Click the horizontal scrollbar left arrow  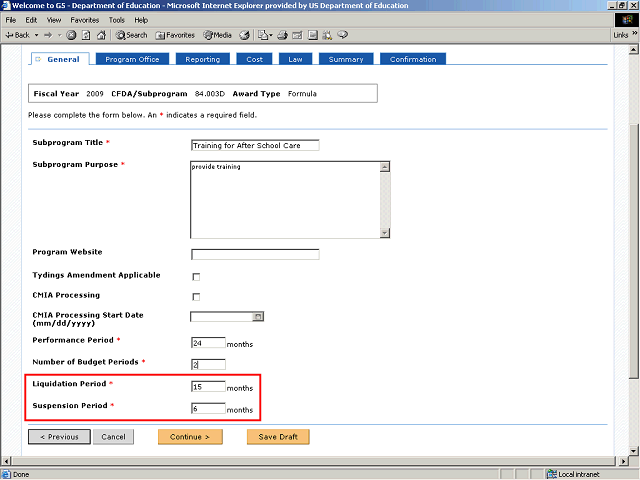pyautogui.click(x=6, y=461)
